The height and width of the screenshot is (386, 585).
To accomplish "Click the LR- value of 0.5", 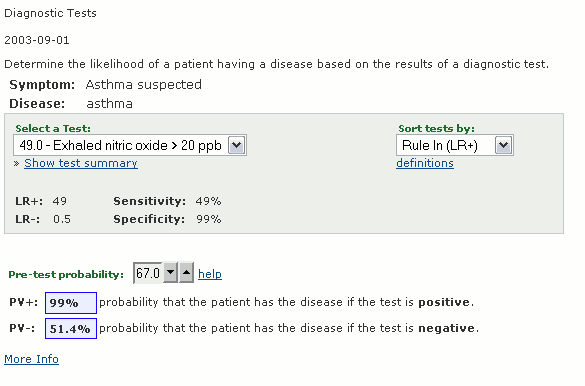I will 62,219.
